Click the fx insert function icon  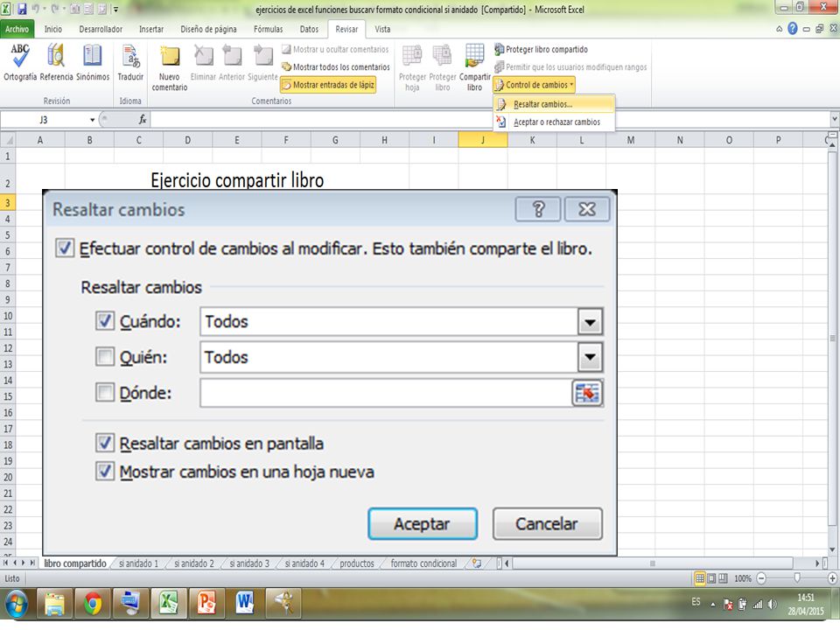pos(143,120)
